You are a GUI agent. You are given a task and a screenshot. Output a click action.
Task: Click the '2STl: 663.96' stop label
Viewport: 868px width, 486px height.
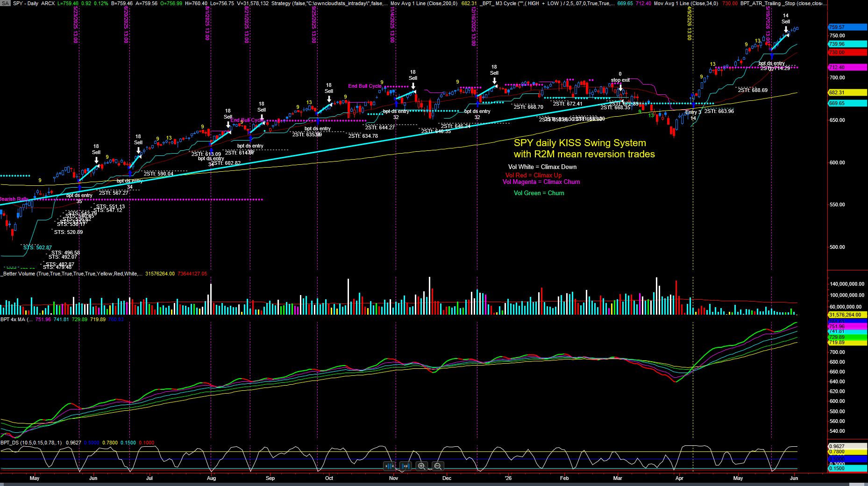click(x=719, y=111)
